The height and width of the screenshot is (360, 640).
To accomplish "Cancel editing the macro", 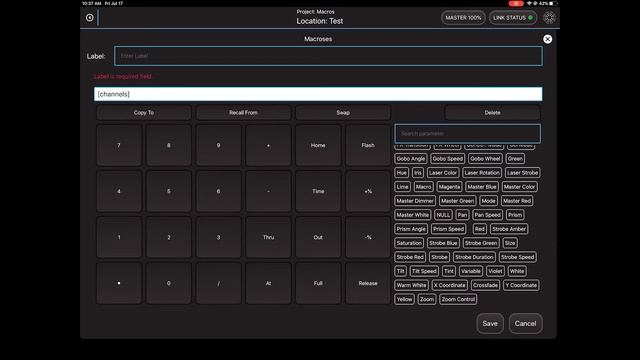I will (525, 324).
